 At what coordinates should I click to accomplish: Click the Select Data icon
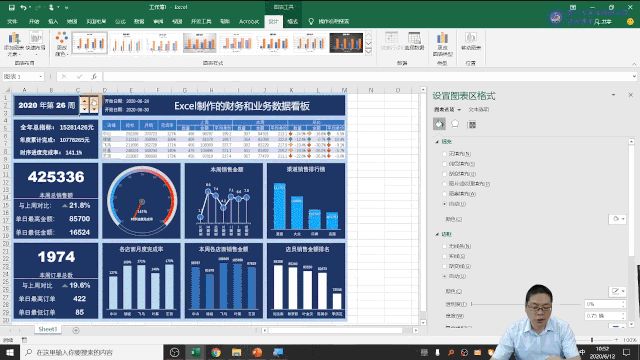(414, 41)
